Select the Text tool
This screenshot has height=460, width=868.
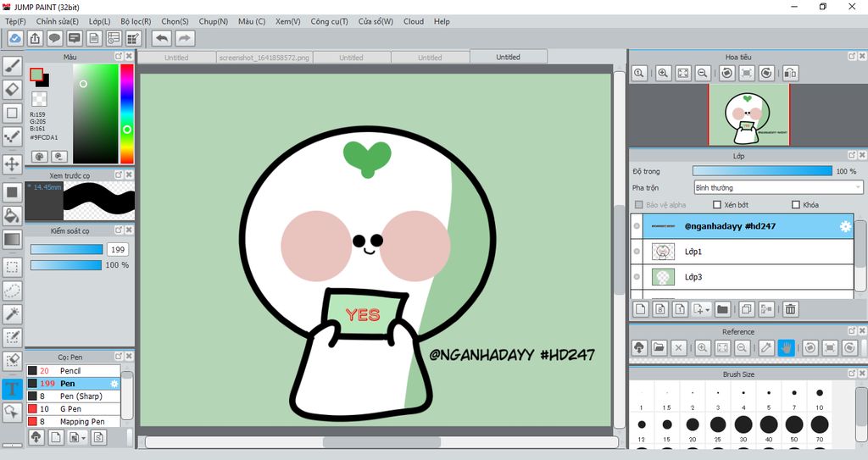(x=12, y=389)
